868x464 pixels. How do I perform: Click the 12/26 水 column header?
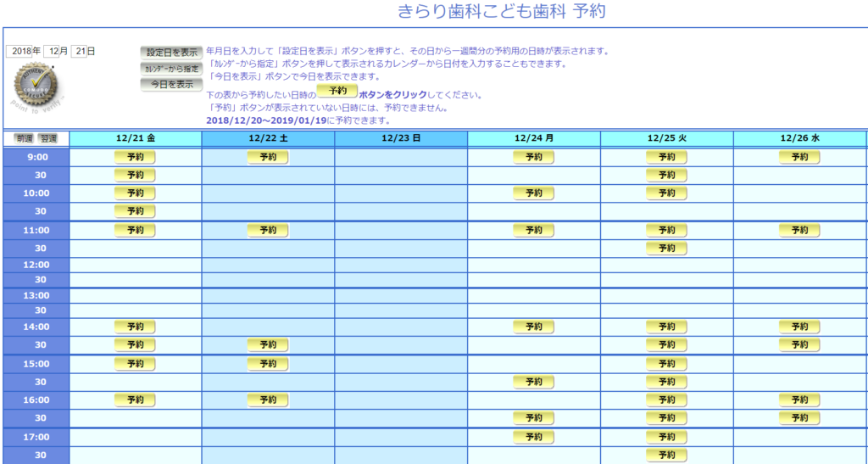click(799, 138)
